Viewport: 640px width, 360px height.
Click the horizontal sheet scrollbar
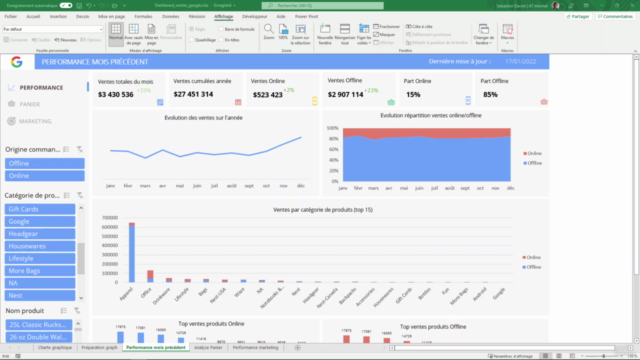(x=504, y=348)
